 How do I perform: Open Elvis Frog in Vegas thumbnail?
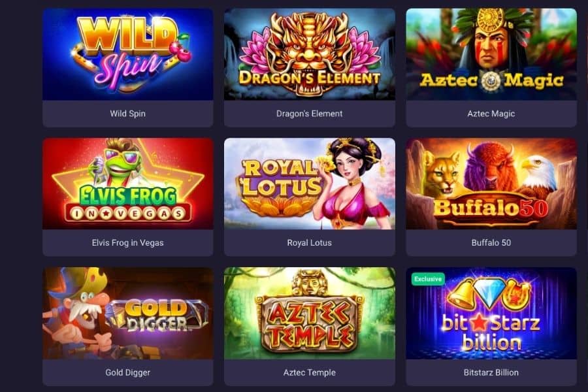coord(128,184)
